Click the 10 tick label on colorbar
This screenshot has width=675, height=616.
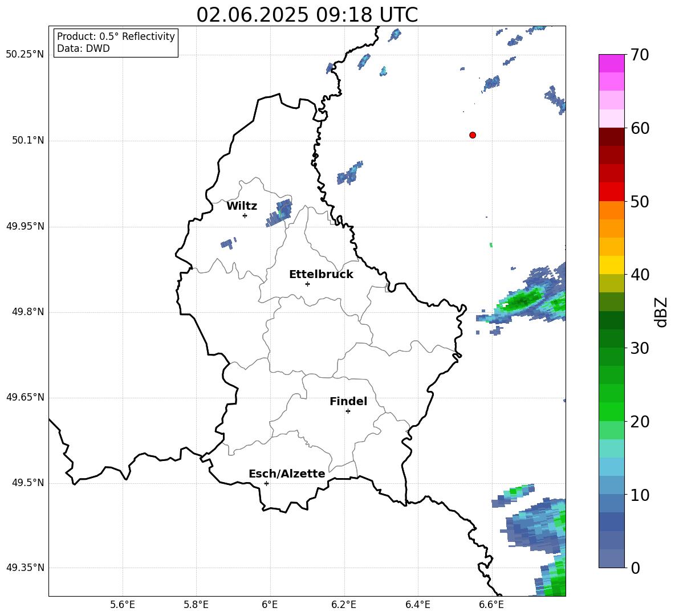(x=640, y=495)
